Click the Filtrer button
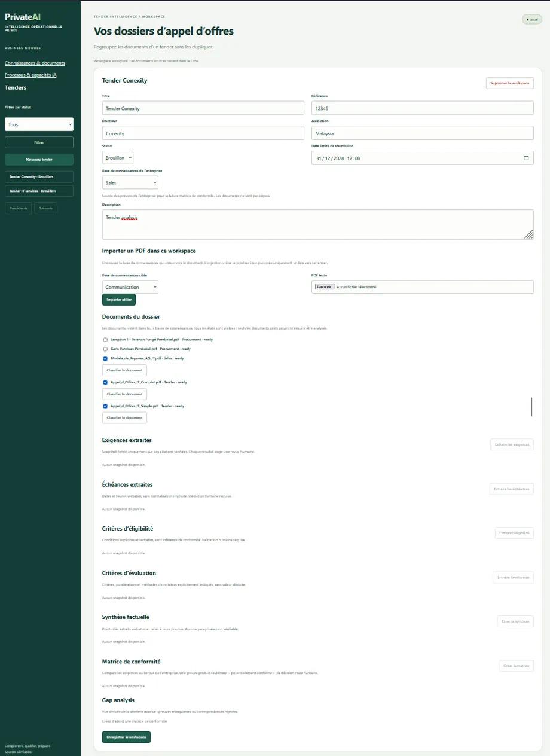 tap(39, 142)
